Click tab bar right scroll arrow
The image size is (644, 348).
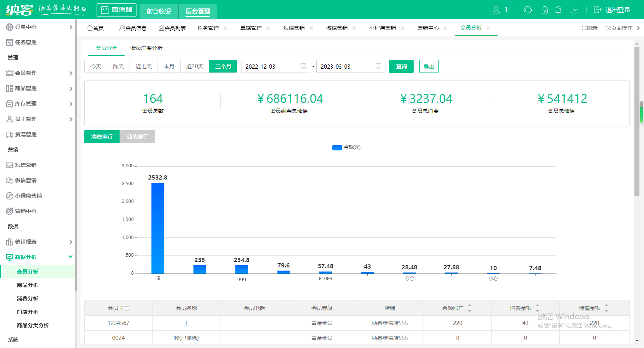(639, 28)
